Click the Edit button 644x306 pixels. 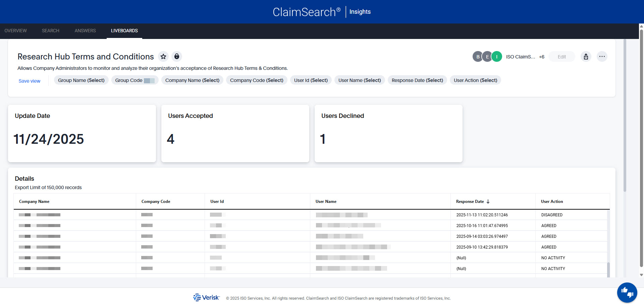click(x=561, y=56)
